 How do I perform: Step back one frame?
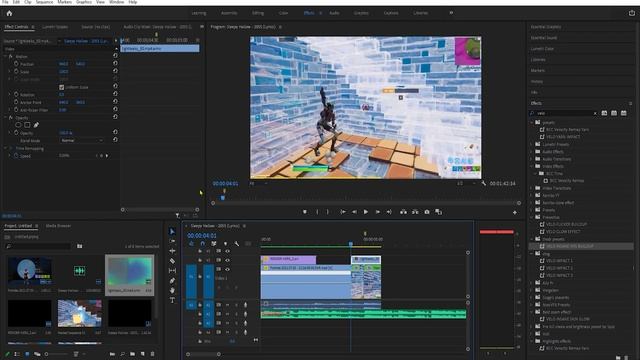coord(354,212)
